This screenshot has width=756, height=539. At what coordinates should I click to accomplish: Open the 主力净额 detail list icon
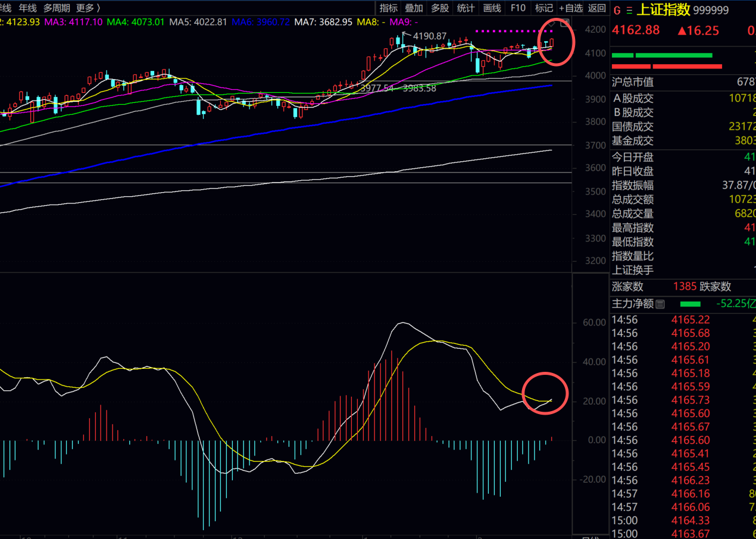pyautogui.click(x=660, y=305)
